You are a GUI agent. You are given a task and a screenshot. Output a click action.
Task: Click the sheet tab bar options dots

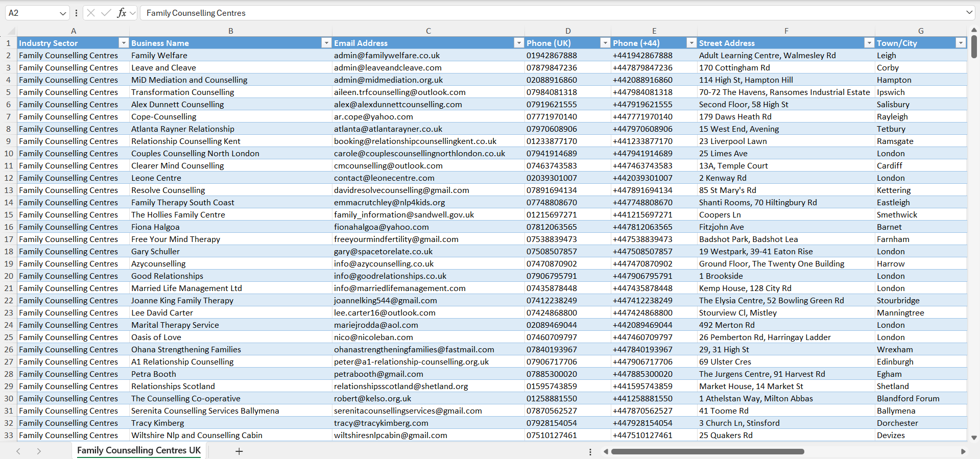[590, 452]
